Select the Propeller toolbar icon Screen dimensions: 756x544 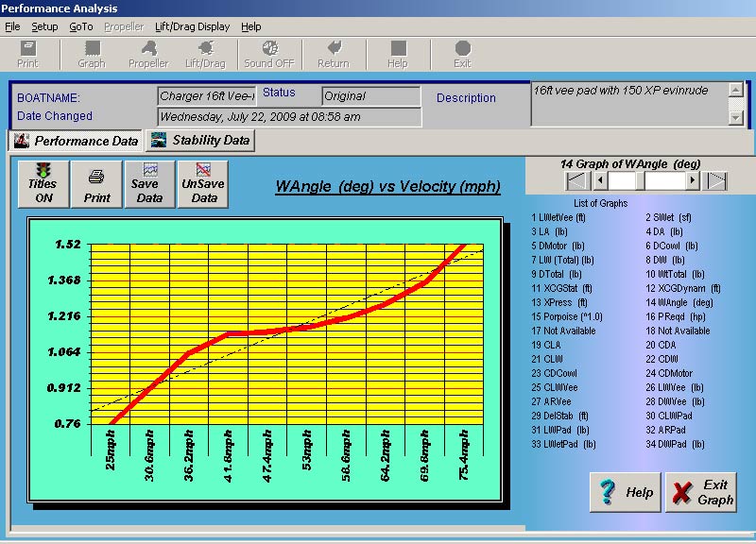point(148,55)
